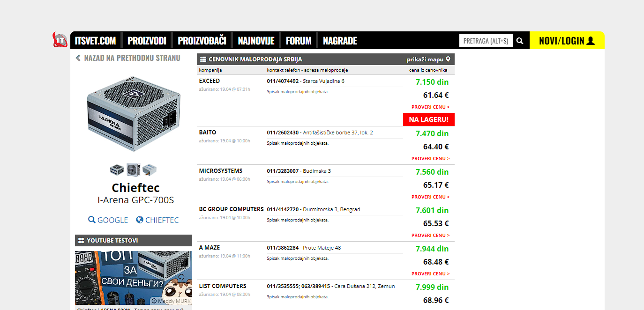Open BAITO company name
644x310 pixels.
208,133
